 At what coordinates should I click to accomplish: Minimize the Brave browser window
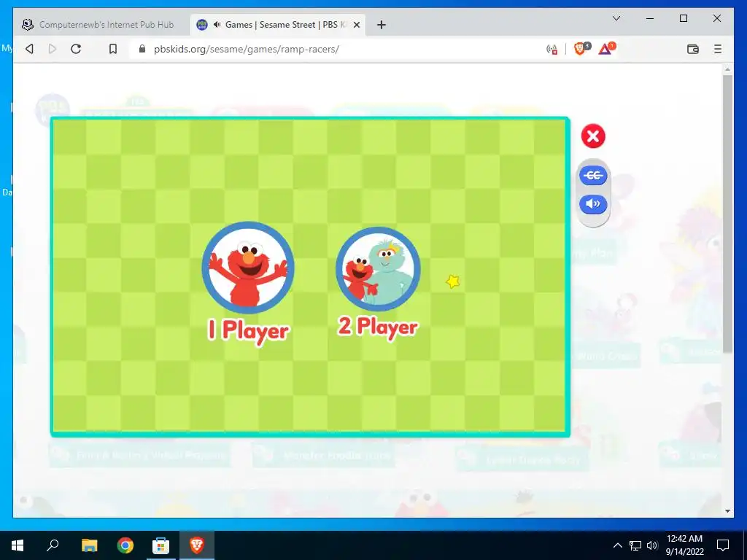click(x=650, y=18)
